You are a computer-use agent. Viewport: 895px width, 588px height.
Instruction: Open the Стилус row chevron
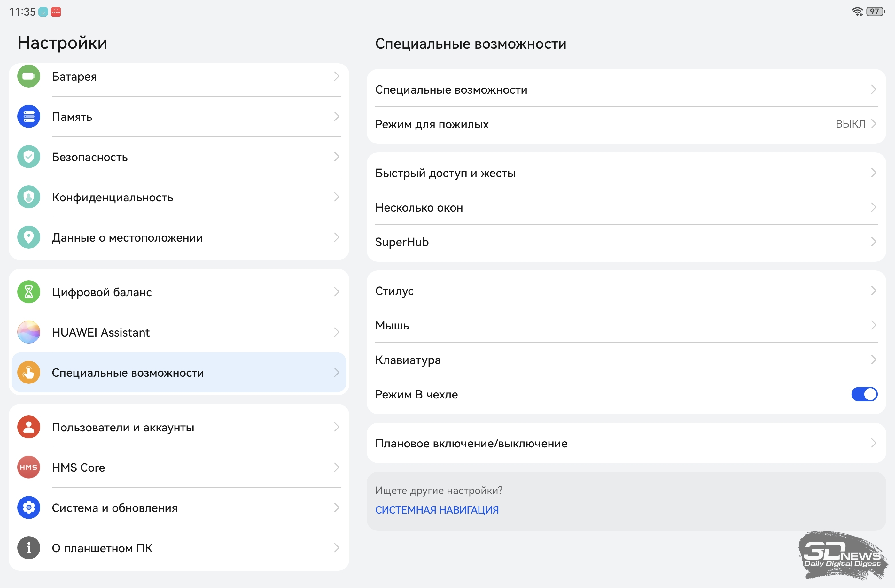[873, 290]
